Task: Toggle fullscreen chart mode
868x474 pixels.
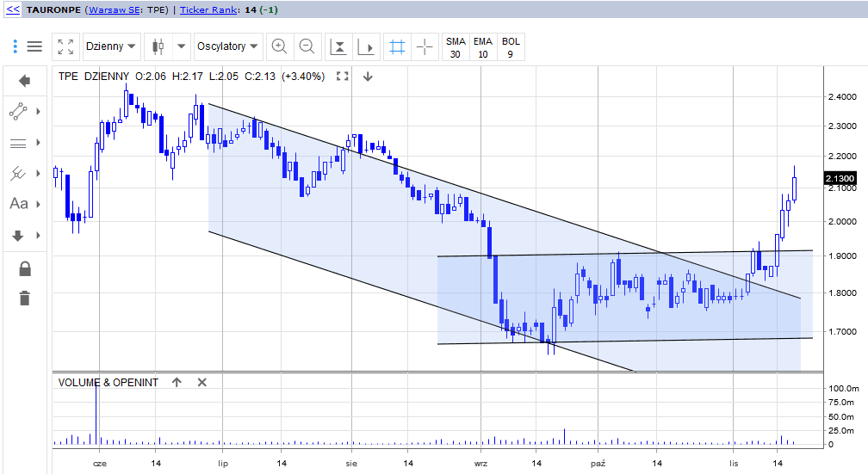Action: pos(65,46)
